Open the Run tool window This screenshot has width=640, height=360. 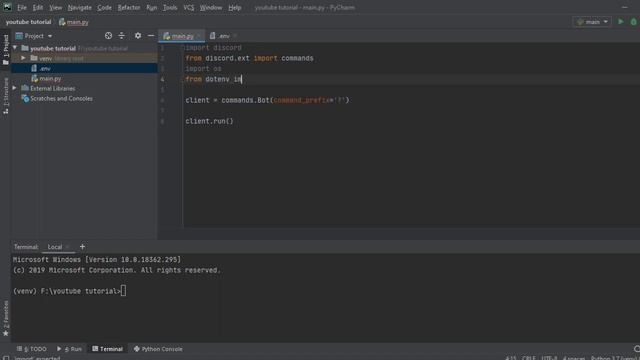(69, 349)
